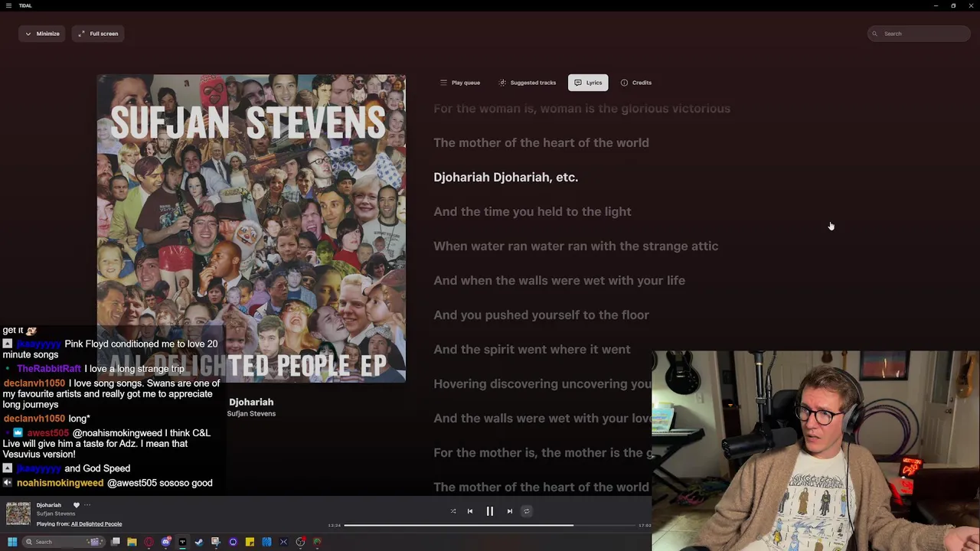
Task: Toggle repeat mode in player bar
Action: click(526, 511)
